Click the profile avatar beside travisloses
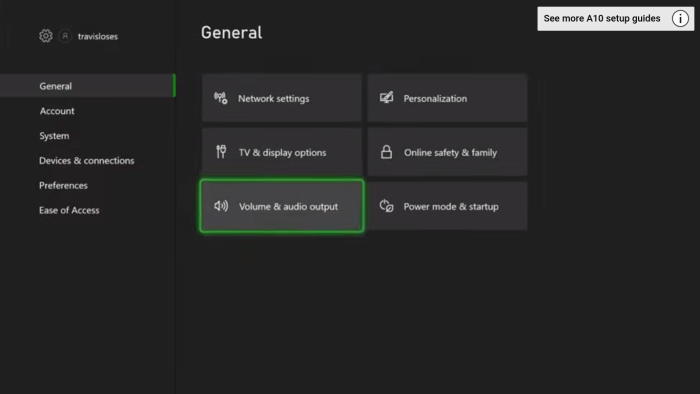700x394 pixels. (x=65, y=36)
